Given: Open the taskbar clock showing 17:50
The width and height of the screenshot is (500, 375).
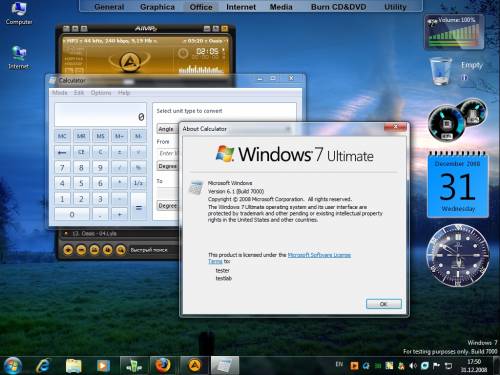Looking at the screenshot, I should (474, 366).
